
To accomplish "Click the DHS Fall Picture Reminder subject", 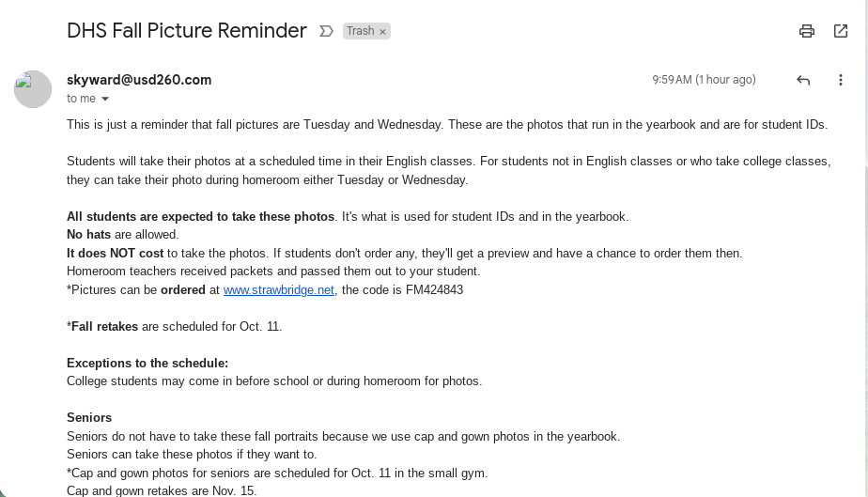I will pyautogui.click(x=187, y=30).
